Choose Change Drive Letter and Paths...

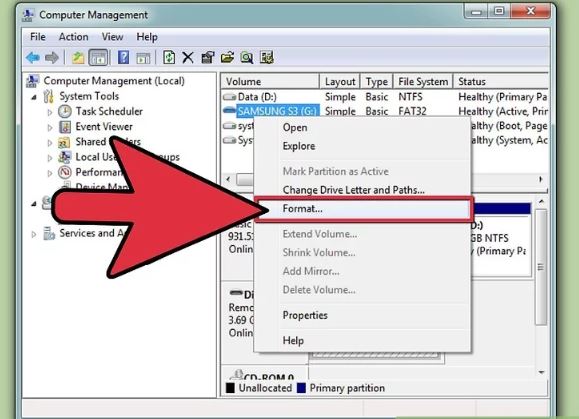(353, 190)
